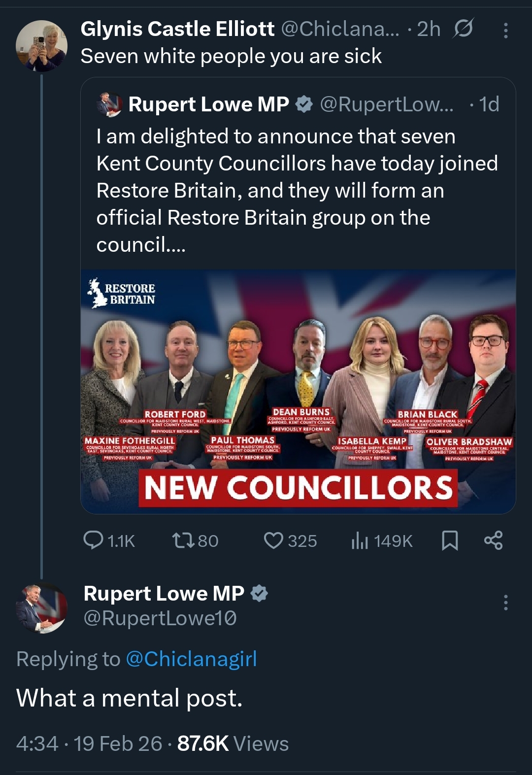Image resolution: width=532 pixels, height=775 pixels.
Task: Click the reply comment bubble icon
Action: point(93,540)
